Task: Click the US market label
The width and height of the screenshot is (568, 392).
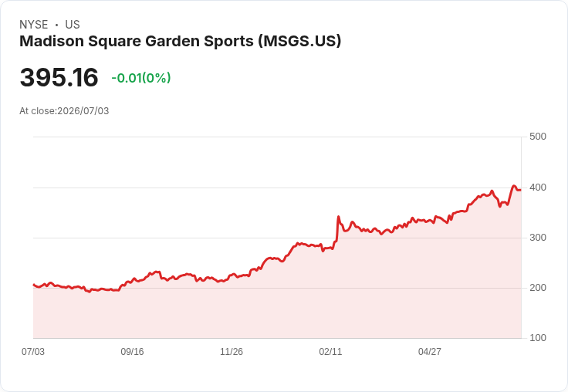Action: (73, 25)
